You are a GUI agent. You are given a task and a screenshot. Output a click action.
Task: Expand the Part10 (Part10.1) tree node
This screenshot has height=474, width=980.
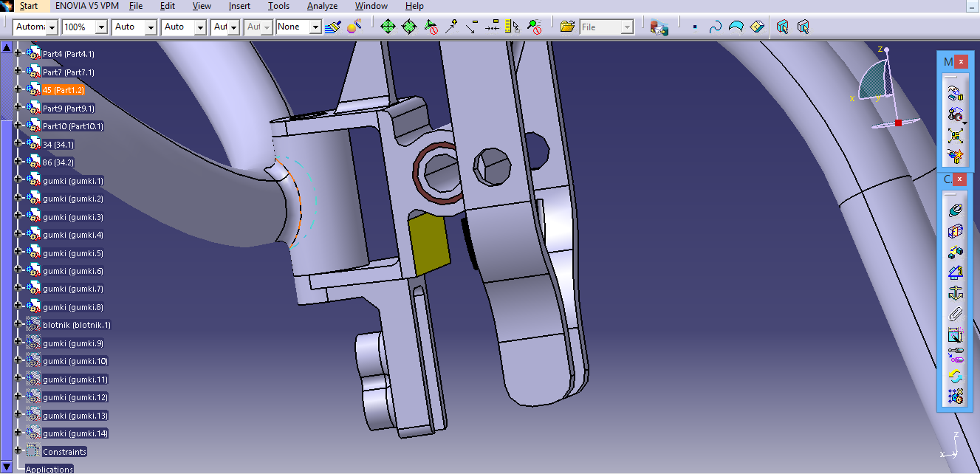(18, 126)
